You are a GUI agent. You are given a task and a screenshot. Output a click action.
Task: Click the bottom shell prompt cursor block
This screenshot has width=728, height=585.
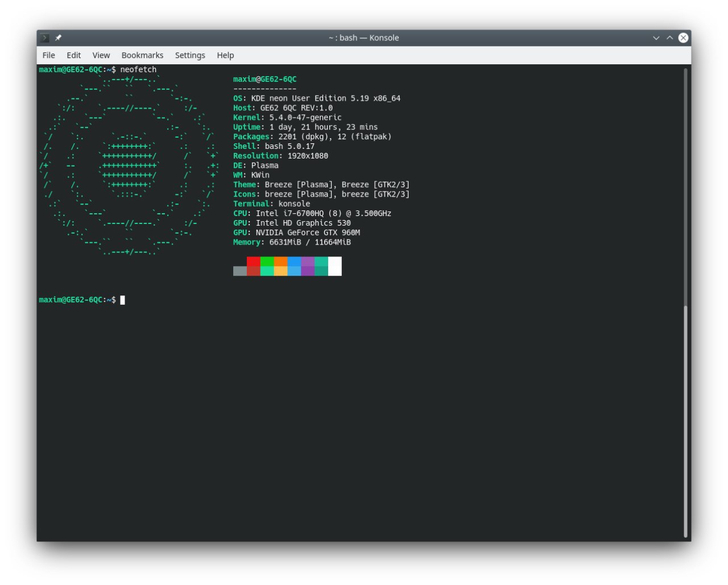click(122, 300)
